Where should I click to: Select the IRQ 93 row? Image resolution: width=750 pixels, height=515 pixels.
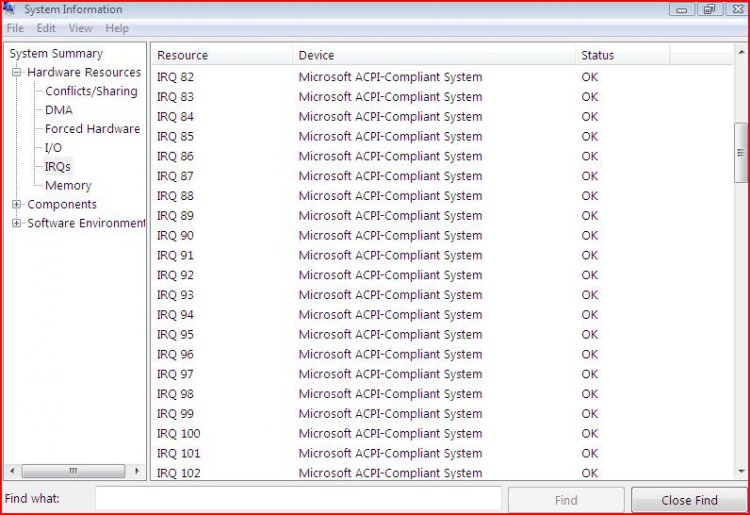point(441,295)
